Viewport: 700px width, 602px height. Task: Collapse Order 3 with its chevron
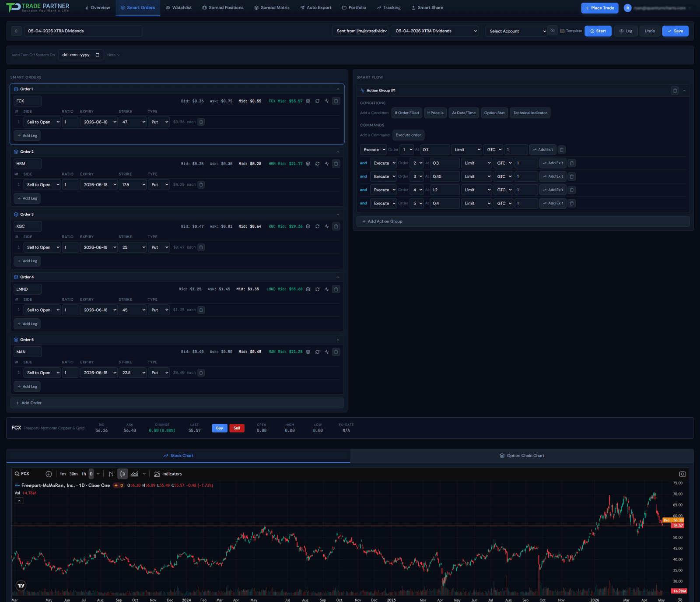338,215
